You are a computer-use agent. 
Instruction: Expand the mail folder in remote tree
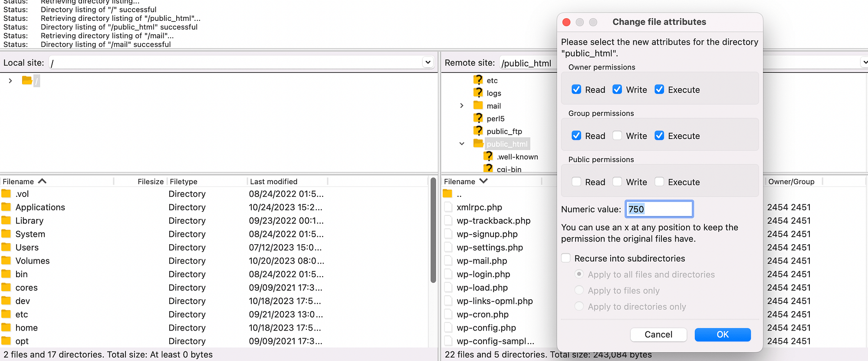pyautogui.click(x=462, y=106)
